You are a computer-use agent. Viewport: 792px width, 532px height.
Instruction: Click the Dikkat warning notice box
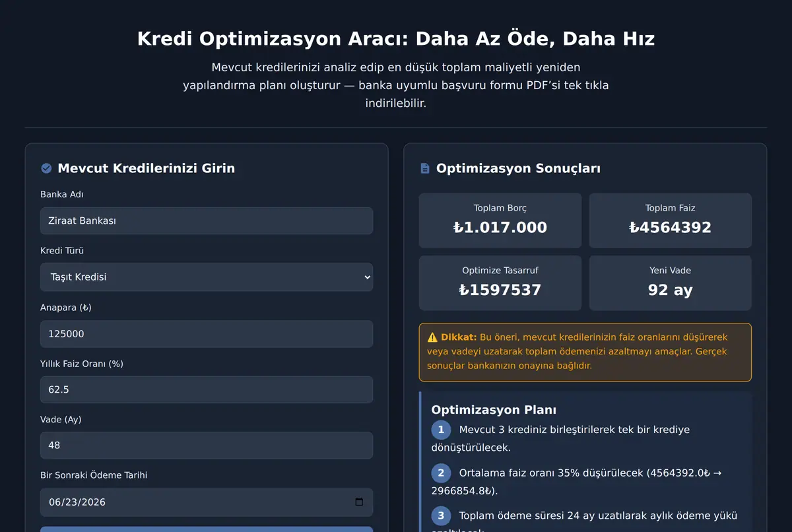coord(585,352)
